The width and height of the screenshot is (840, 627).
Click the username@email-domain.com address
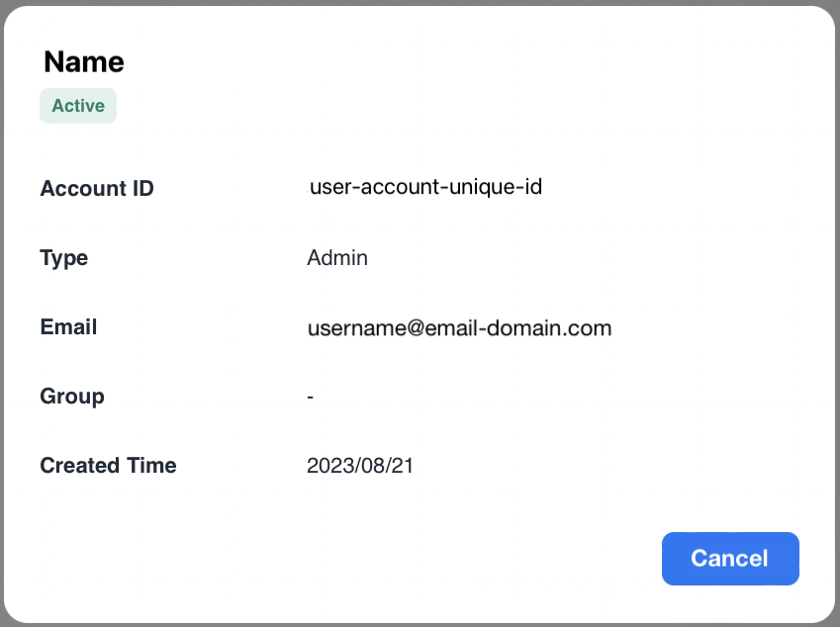(459, 328)
